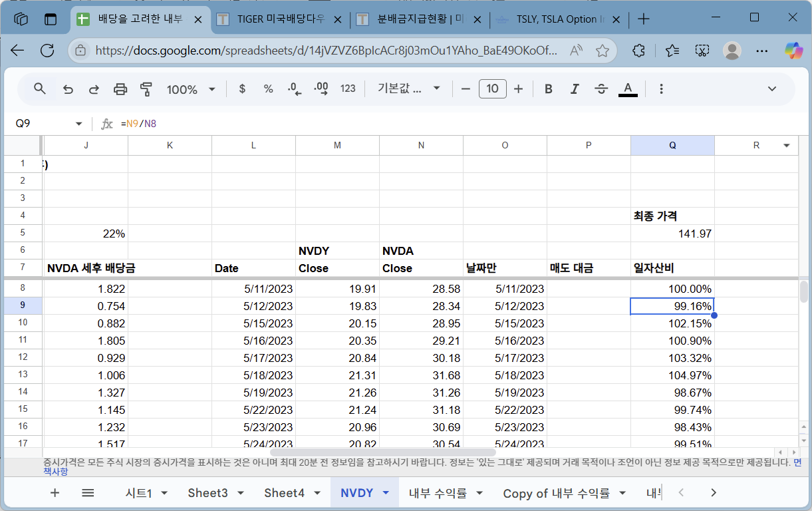Open the favorites list icon
This screenshot has height=511, width=812.
coord(672,51)
